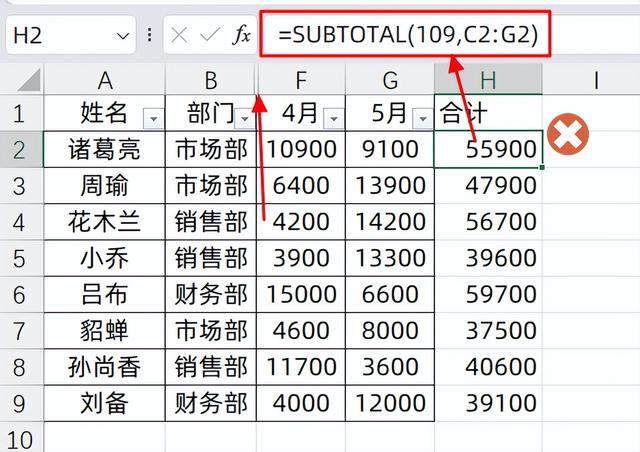Click 市场部 in 诸葛亮's row
The image size is (640, 452).
pos(211,149)
